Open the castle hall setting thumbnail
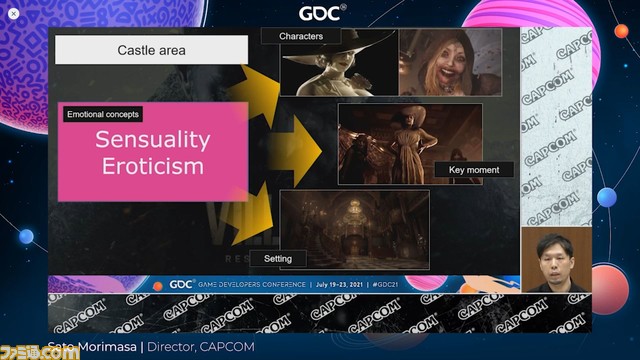The image size is (640, 360). (355, 229)
